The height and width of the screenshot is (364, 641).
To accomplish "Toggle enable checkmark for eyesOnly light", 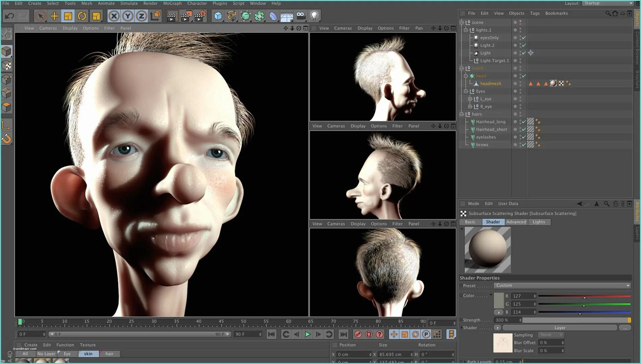I will coord(524,38).
